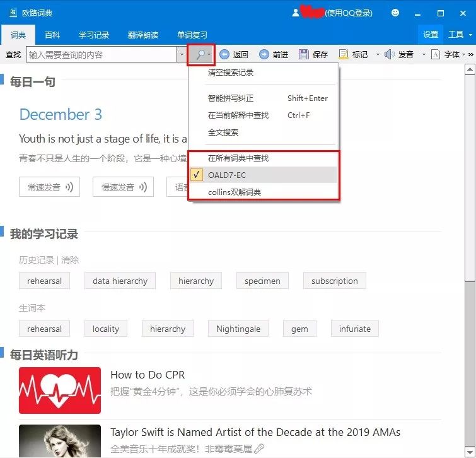Click the 返回 back arrow icon
Screen dimensions: 476x458
pos(224,55)
